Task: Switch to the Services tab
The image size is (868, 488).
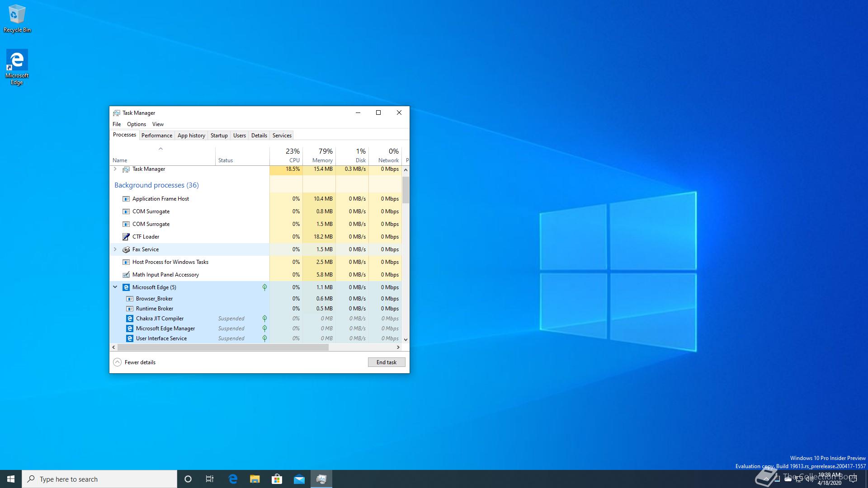Action: pyautogui.click(x=282, y=136)
